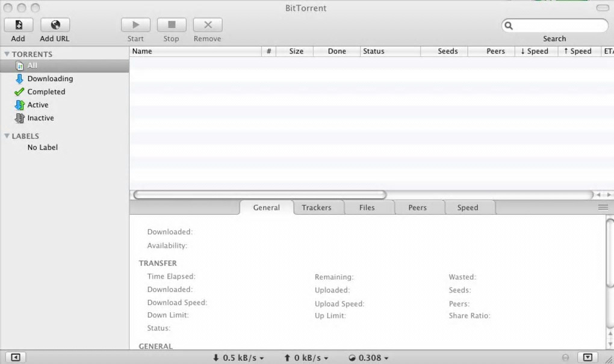Sort by the upload Speed column header
The image size is (614, 364).
pos(579,51)
